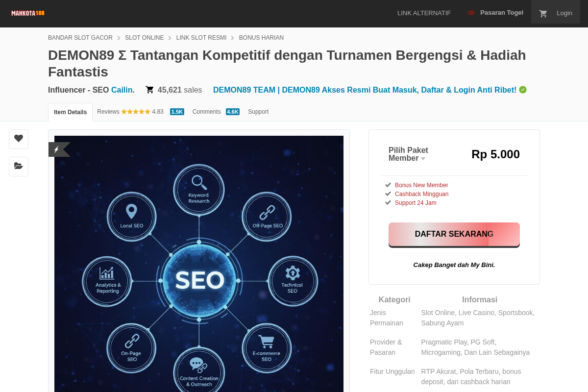Switch to the Reviews tab
588x392 pixels.
tap(108, 112)
